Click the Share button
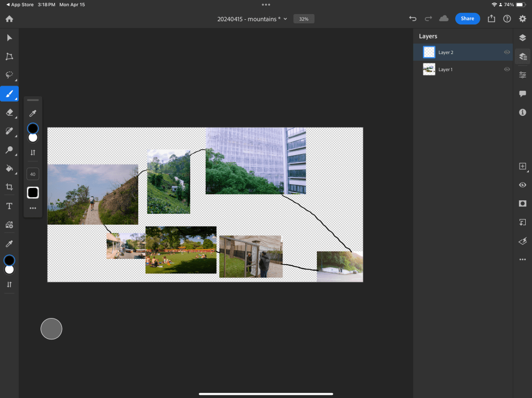 [467, 19]
